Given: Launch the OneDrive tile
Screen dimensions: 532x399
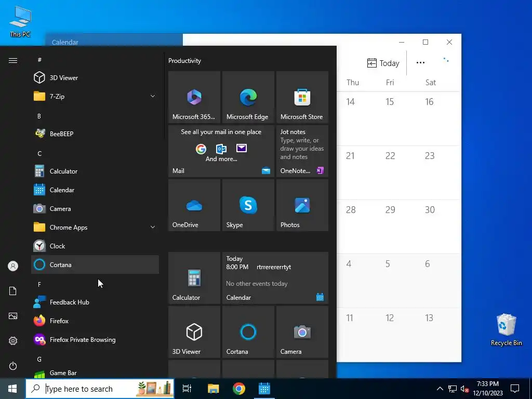Looking at the screenshot, I should pos(194,205).
